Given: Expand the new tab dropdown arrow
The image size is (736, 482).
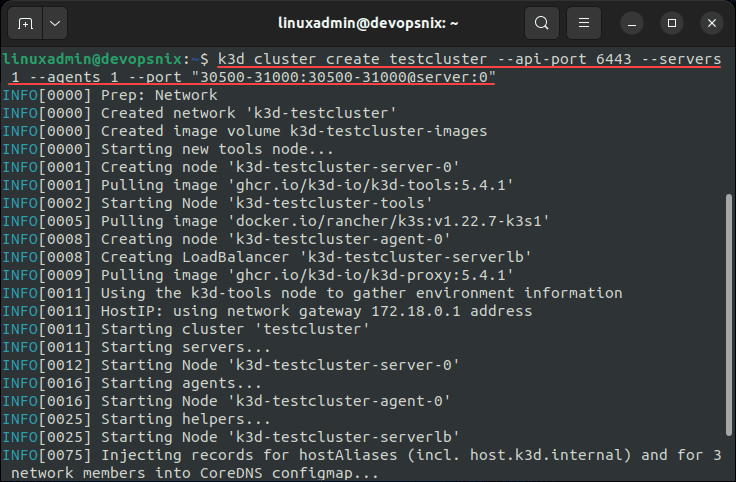Looking at the screenshot, I should point(53,22).
